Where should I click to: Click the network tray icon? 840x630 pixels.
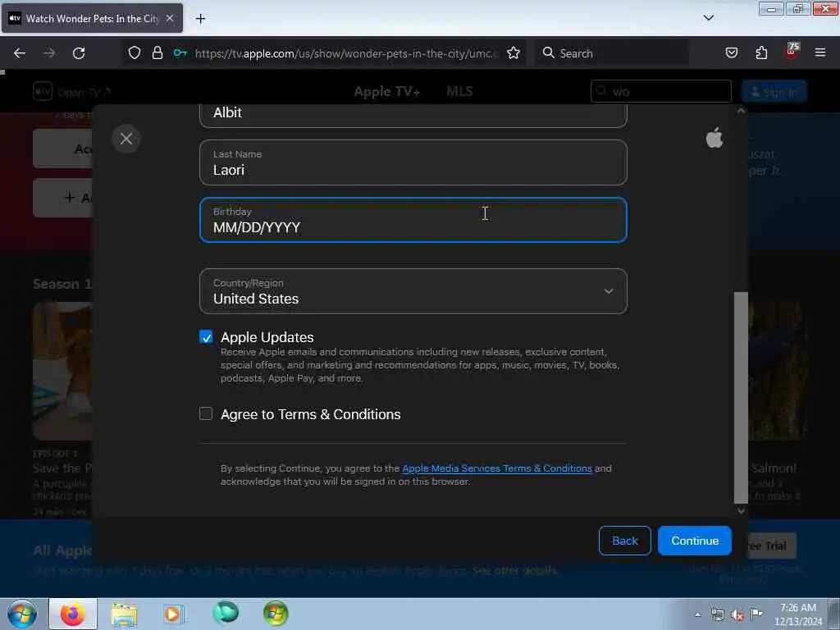(x=717, y=615)
